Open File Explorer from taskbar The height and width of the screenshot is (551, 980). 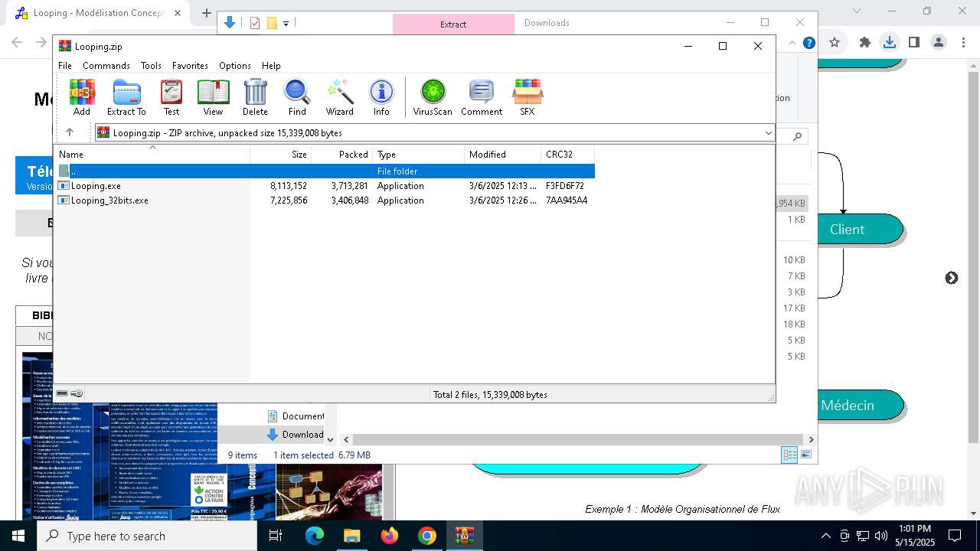pos(352,536)
